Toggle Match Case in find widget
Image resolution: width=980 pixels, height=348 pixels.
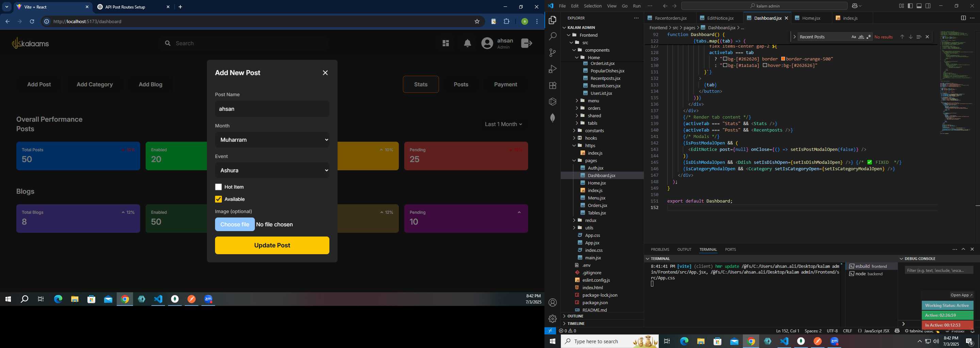(854, 37)
